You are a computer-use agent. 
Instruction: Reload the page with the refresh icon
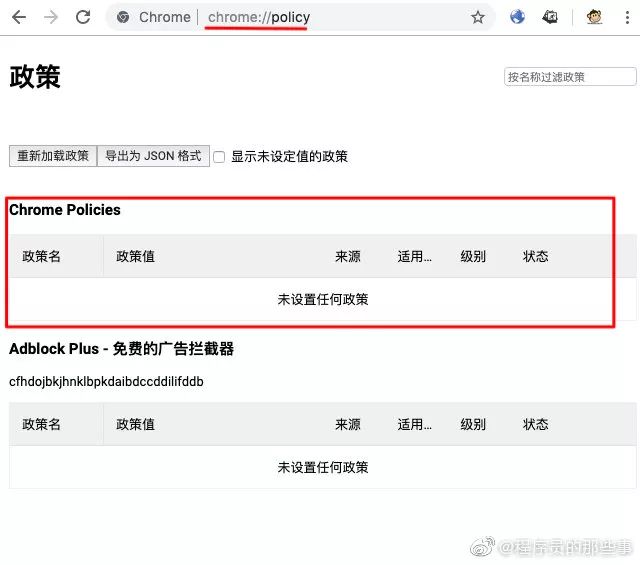point(83,17)
